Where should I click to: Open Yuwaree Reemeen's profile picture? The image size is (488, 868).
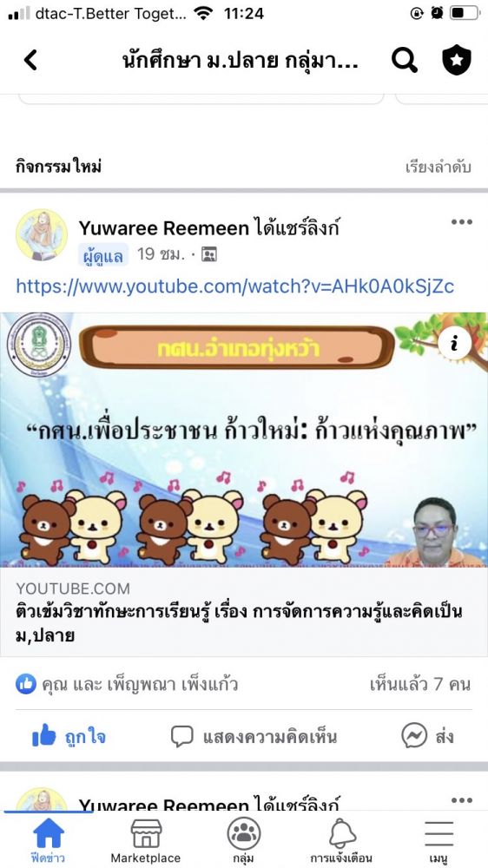tap(42, 234)
